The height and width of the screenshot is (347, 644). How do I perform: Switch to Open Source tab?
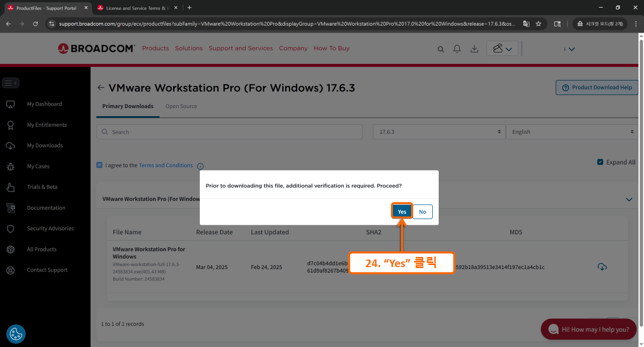coord(181,106)
